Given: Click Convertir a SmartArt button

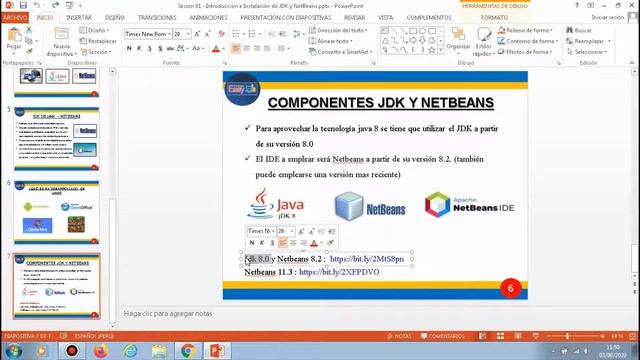Looking at the screenshot, I should coord(341,52).
